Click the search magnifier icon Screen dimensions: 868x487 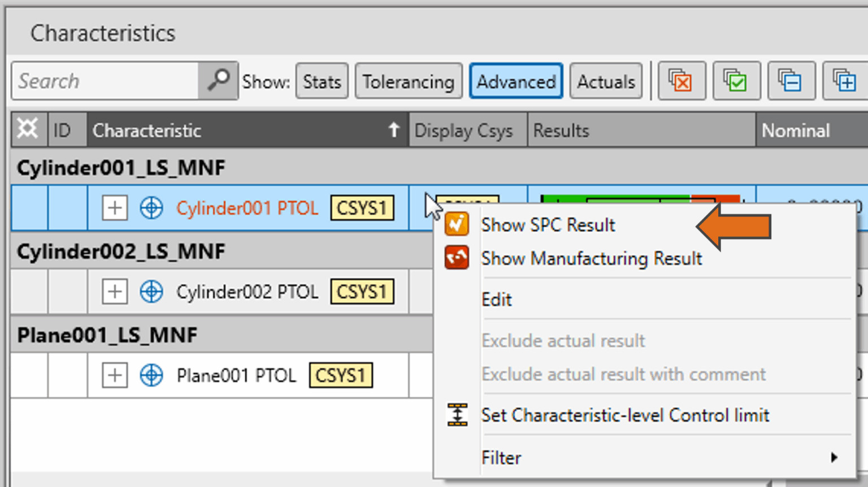pos(218,81)
